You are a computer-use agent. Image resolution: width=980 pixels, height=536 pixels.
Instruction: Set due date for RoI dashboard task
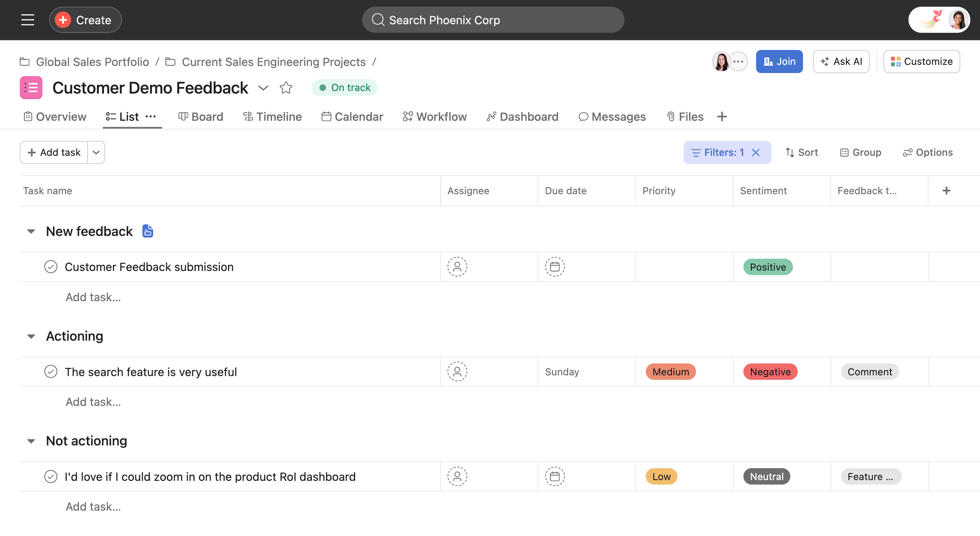555,477
